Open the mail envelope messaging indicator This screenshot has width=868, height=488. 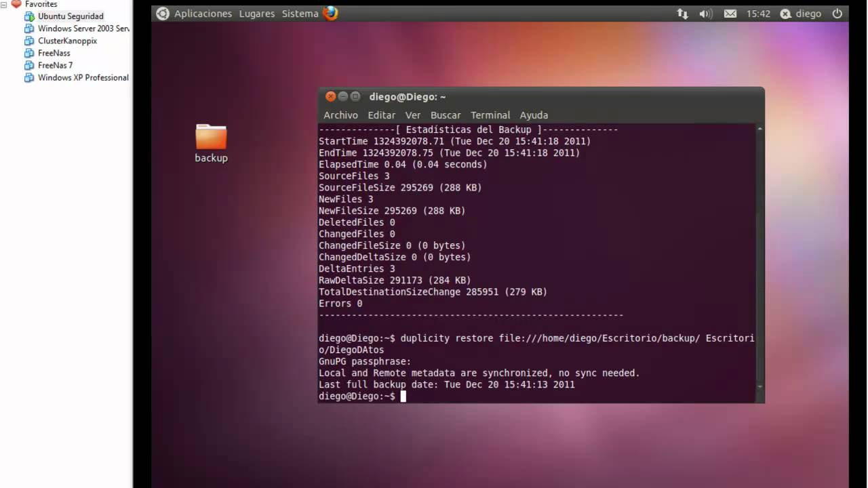(730, 14)
